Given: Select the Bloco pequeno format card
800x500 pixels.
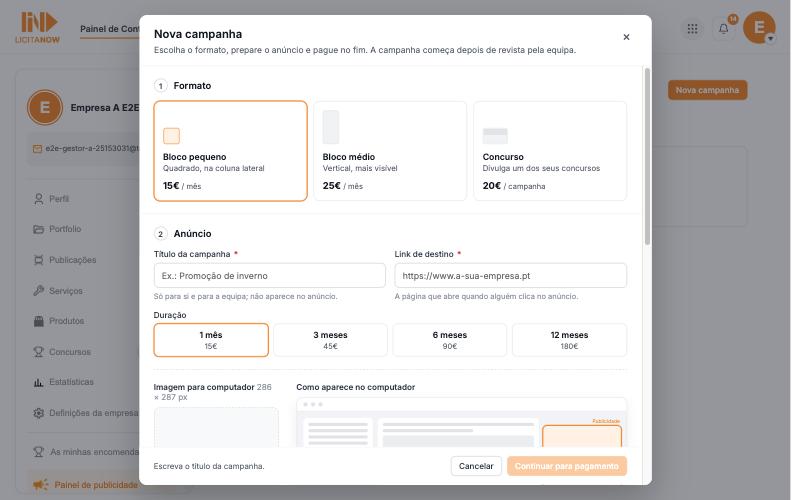Looking at the screenshot, I should (231, 151).
